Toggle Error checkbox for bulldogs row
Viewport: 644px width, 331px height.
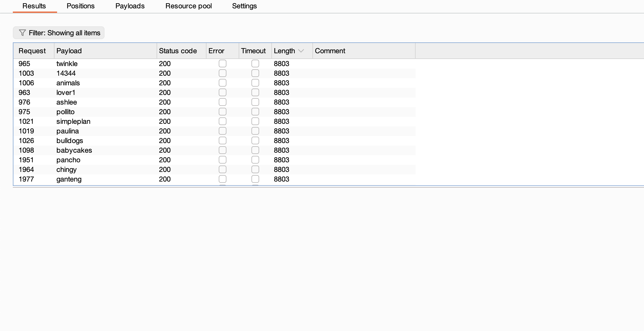[x=223, y=140]
